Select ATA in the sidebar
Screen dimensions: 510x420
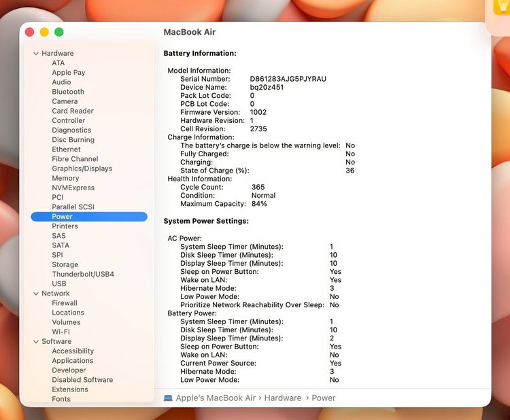pos(58,63)
